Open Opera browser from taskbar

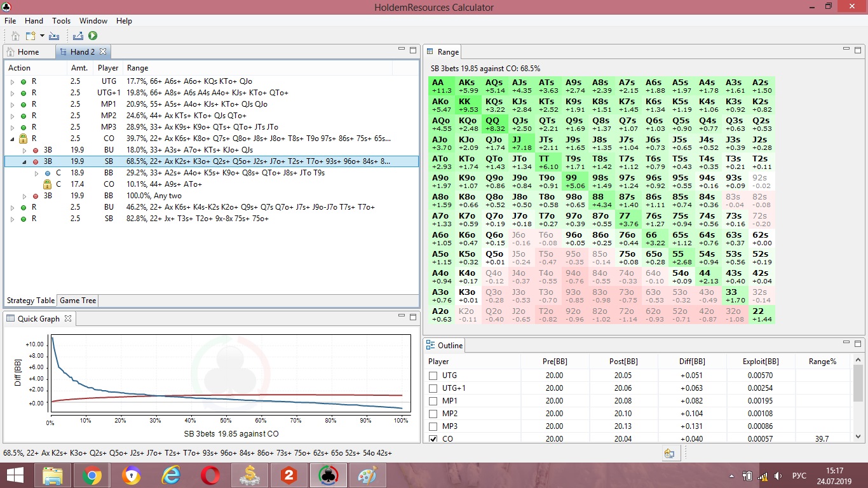[x=210, y=475]
